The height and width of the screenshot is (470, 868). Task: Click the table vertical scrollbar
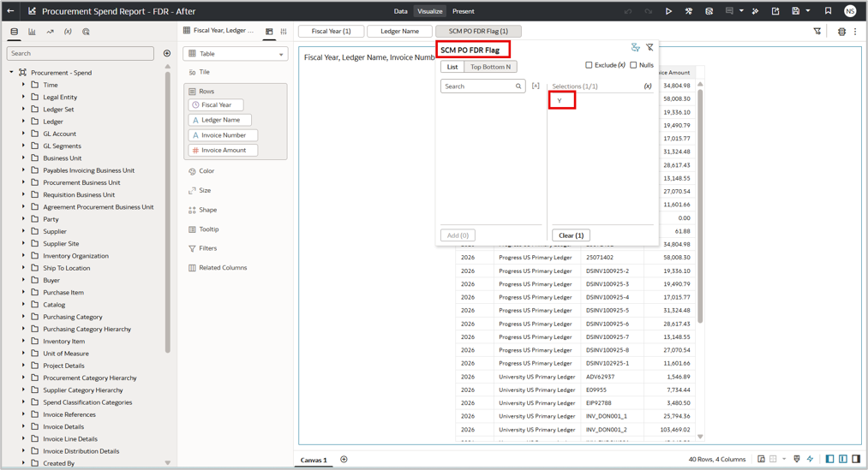pos(700,205)
